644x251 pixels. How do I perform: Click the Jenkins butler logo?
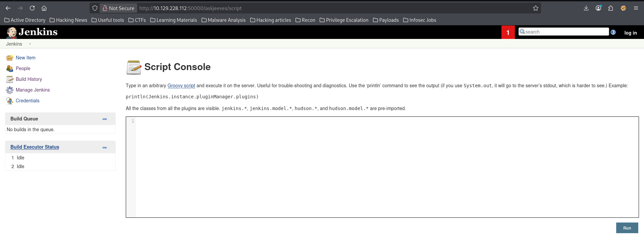point(12,33)
